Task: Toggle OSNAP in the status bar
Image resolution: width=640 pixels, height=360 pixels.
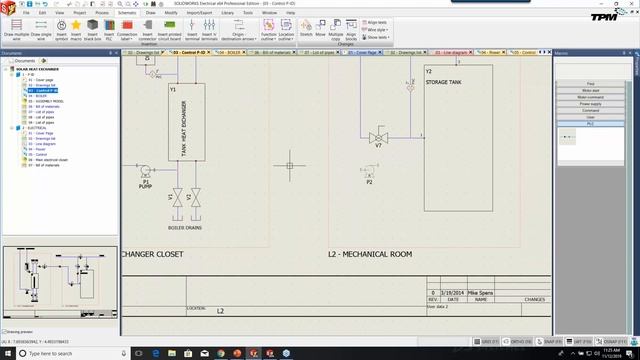Action: 611,342
